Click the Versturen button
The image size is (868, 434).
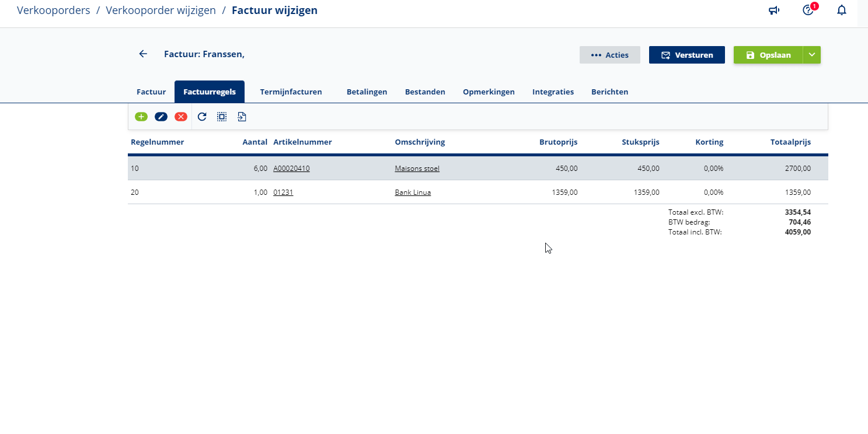point(686,55)
